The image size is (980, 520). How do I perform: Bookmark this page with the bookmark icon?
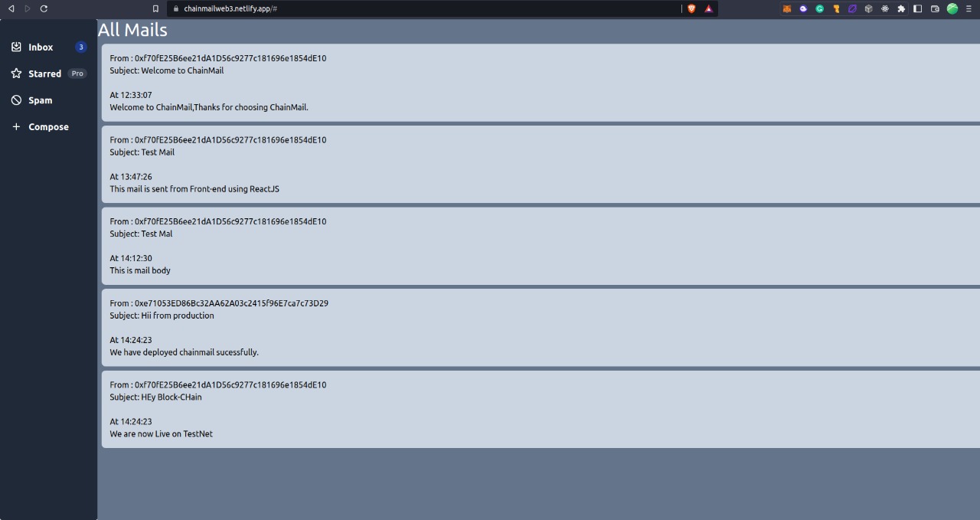point(155,8)
